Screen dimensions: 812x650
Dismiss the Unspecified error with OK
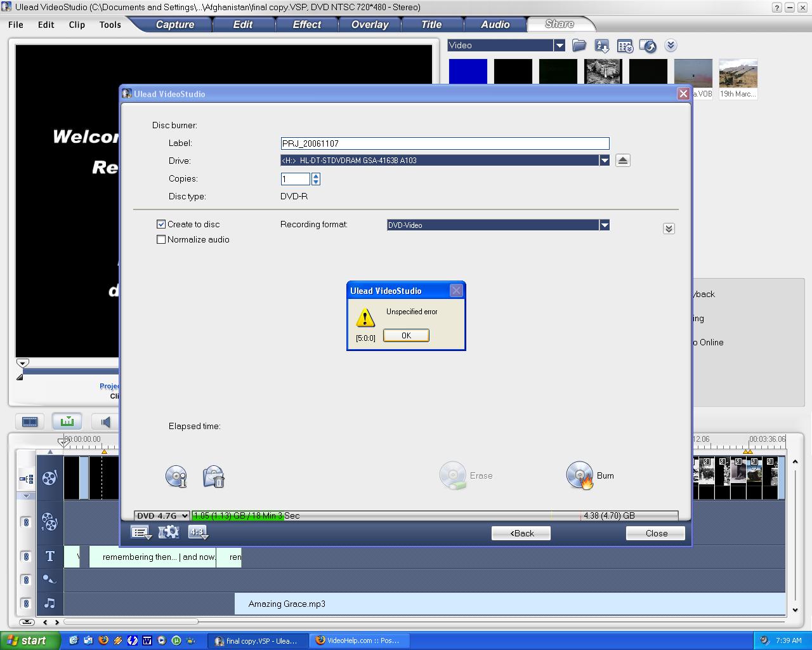pyautogui.click(x=406, y=335)
